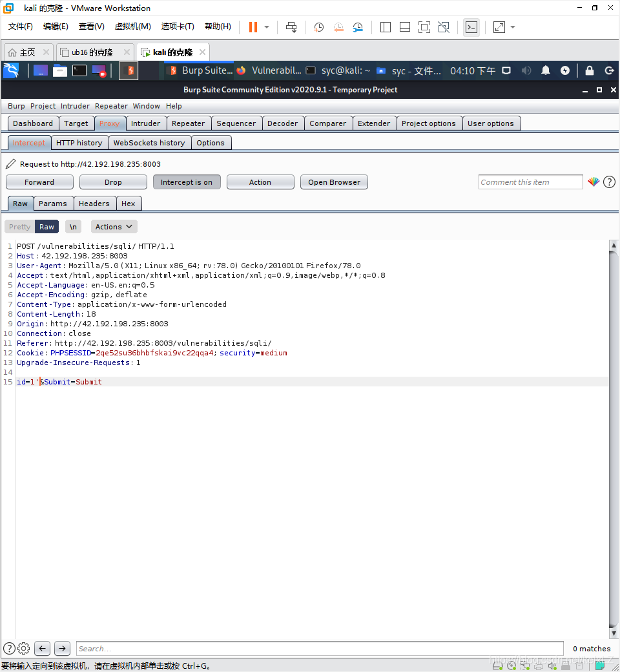This screenshot has width=620, height=672.
Task: Switch to the Dashboard tab
Action: pyautogui.click(x=33, y=123)
